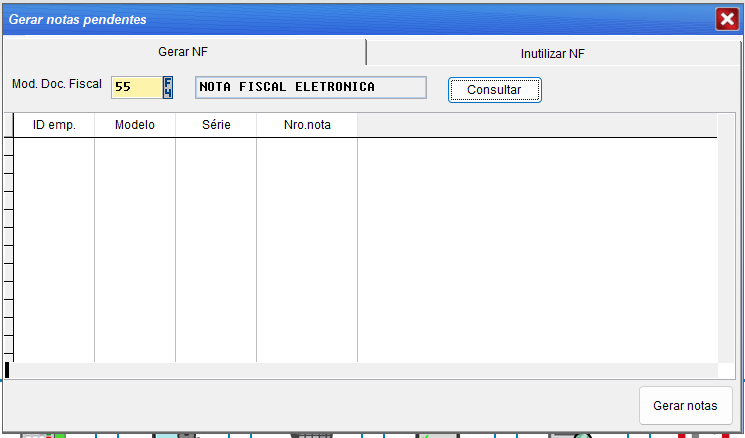Screen dimensions: 745x438
Task: Click the Mod. Doc. Fiscal field with 55
Action: (x=137, y=87)
